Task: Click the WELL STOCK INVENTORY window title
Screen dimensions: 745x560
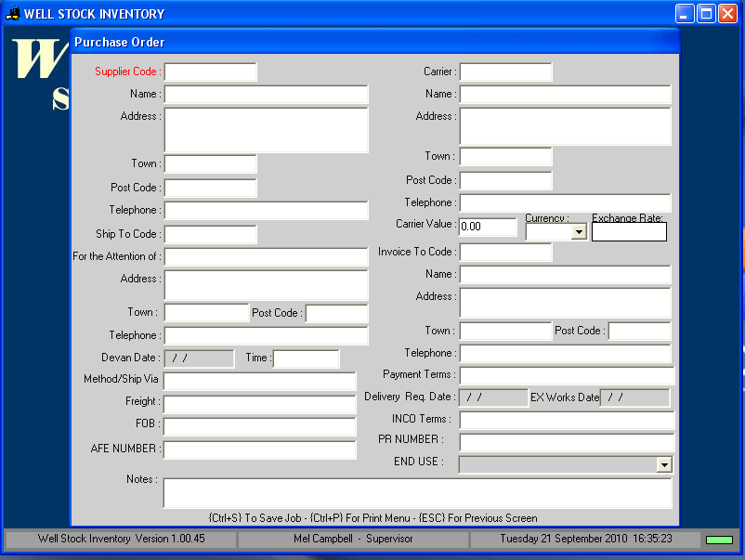Action: pyautogui.click(x=94, y=14)
